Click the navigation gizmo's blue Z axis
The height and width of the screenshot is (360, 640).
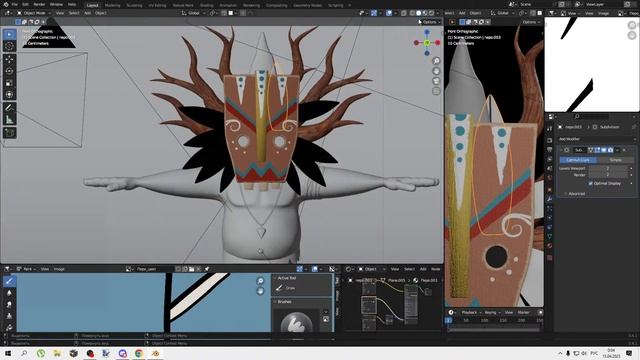click(427, 32)
